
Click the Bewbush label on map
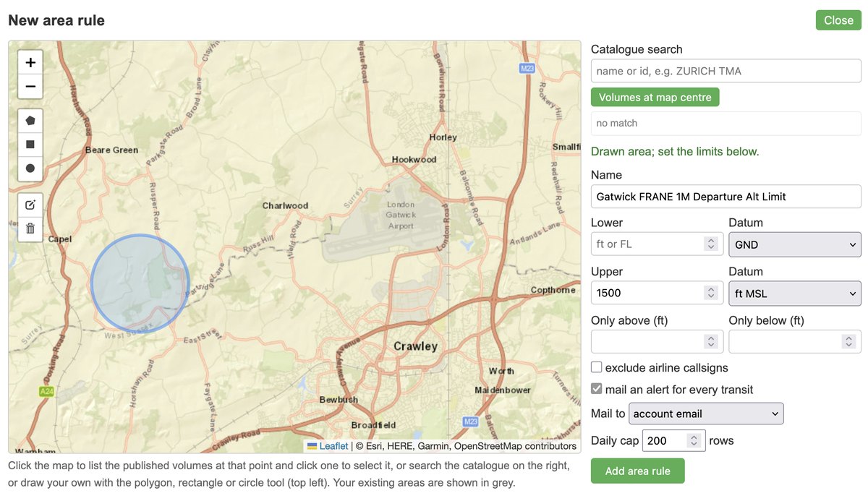point(339,399)
